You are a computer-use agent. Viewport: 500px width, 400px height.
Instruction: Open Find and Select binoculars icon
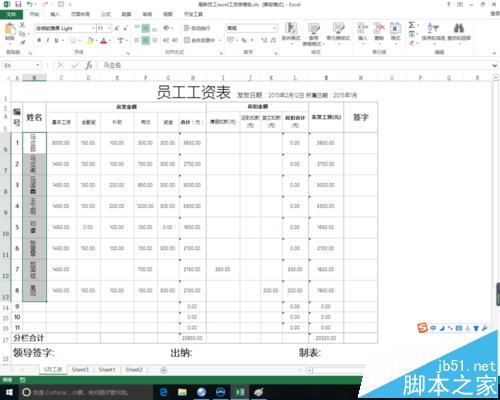(459, 28)
